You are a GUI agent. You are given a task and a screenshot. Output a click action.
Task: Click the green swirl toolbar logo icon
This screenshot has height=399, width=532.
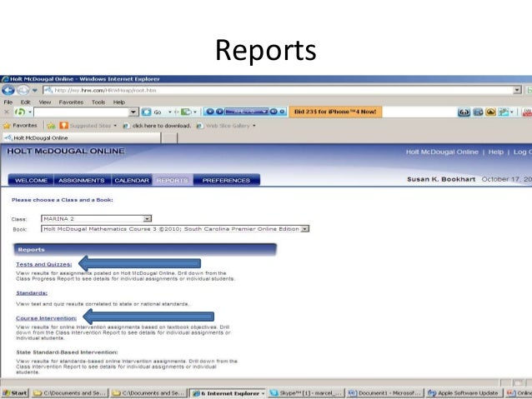(20, 112)
